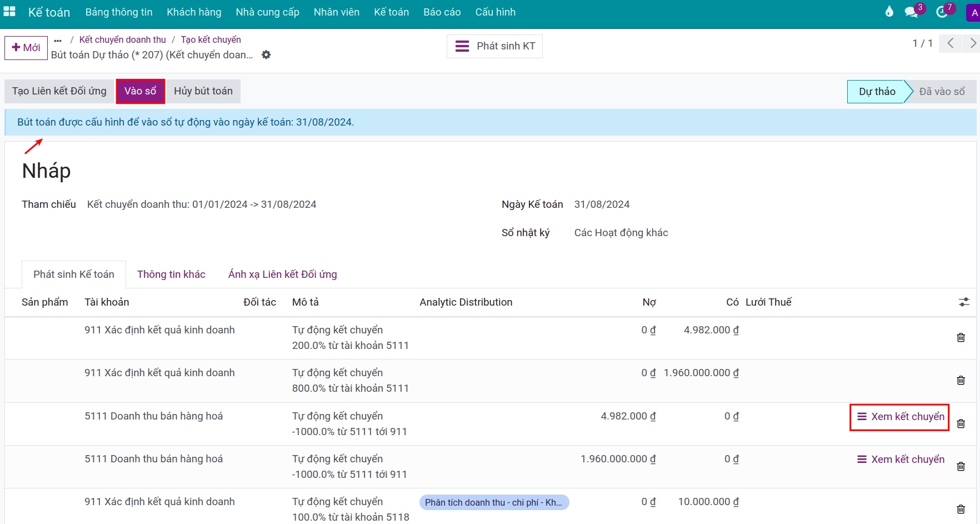Click the Mới button to create new
The image size is (980, 524).
26,48
